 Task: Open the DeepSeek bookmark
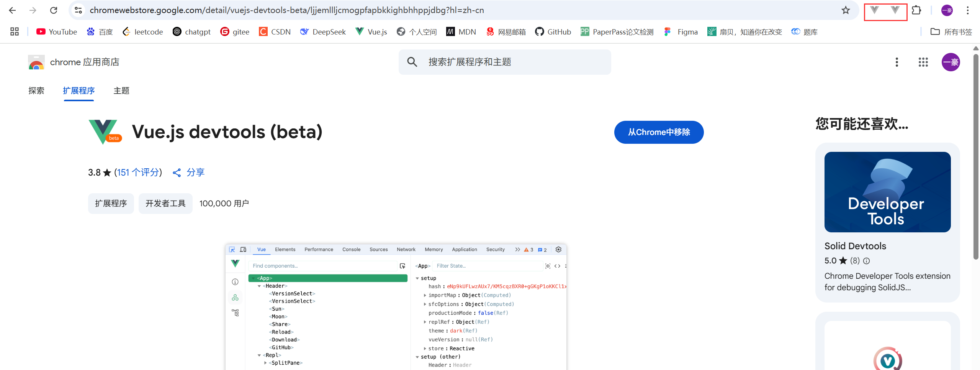tap(323, 32)
